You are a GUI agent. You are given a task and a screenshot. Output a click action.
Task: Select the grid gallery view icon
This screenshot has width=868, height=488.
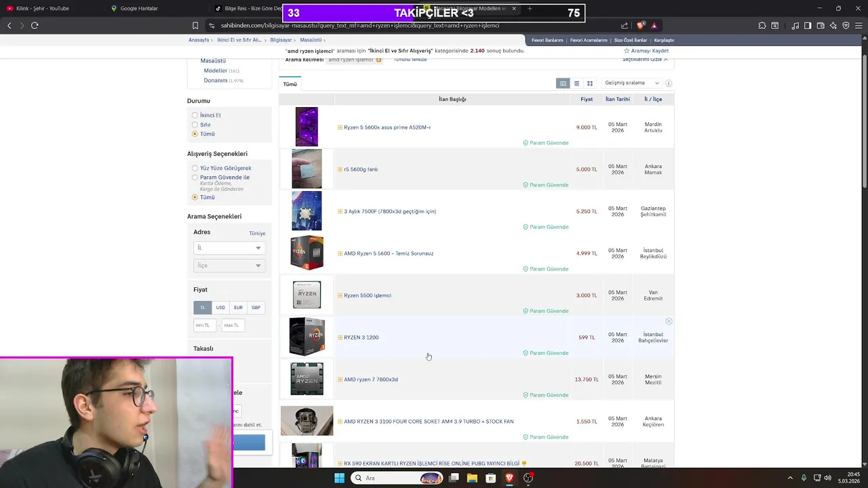(590, 83)
